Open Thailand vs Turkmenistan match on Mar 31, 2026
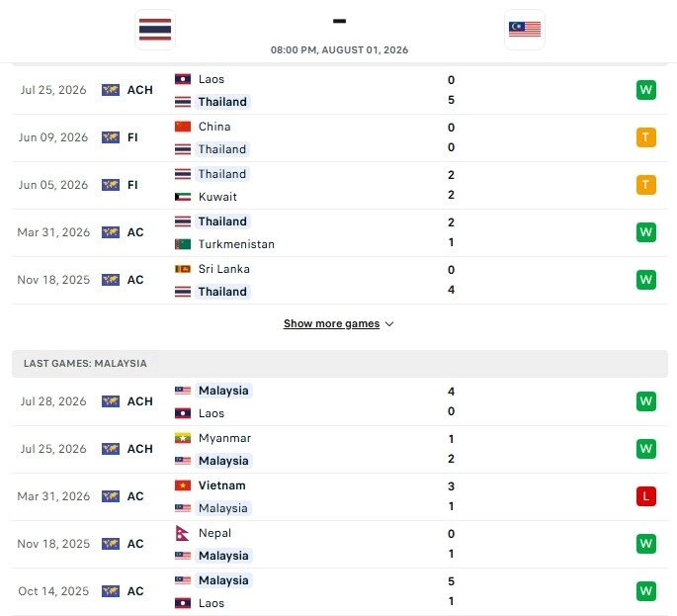Screen dimensions: 677x616 click(x=340, y=232)
